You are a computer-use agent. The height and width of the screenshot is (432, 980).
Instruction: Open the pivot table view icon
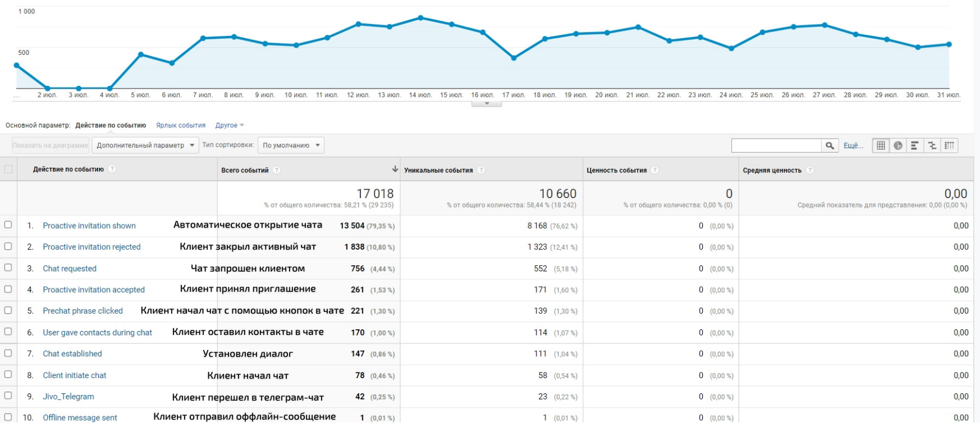coord(949,146)
